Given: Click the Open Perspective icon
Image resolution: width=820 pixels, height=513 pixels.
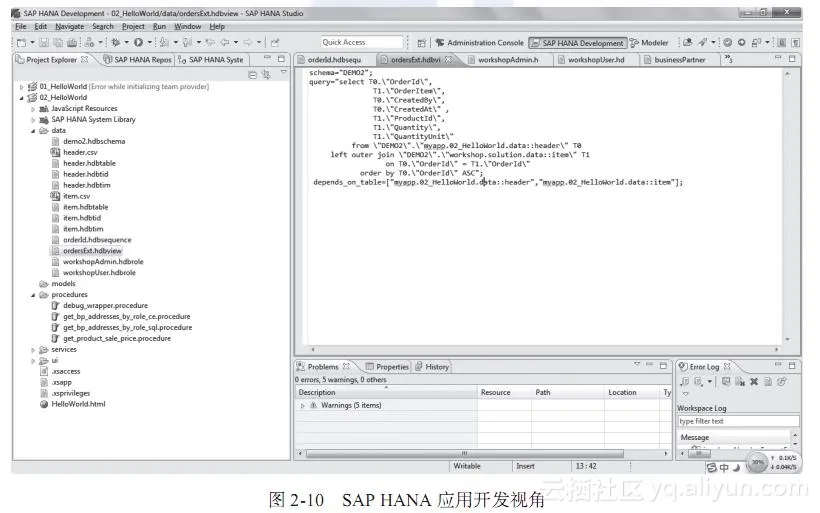Looking at the screenshot, I should pos(422,43).
